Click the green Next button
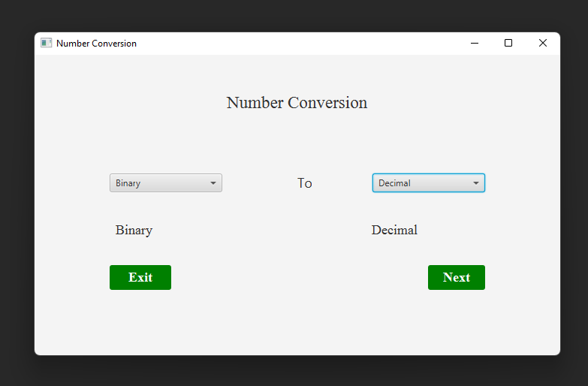588x386 pixels. point(457,278)
